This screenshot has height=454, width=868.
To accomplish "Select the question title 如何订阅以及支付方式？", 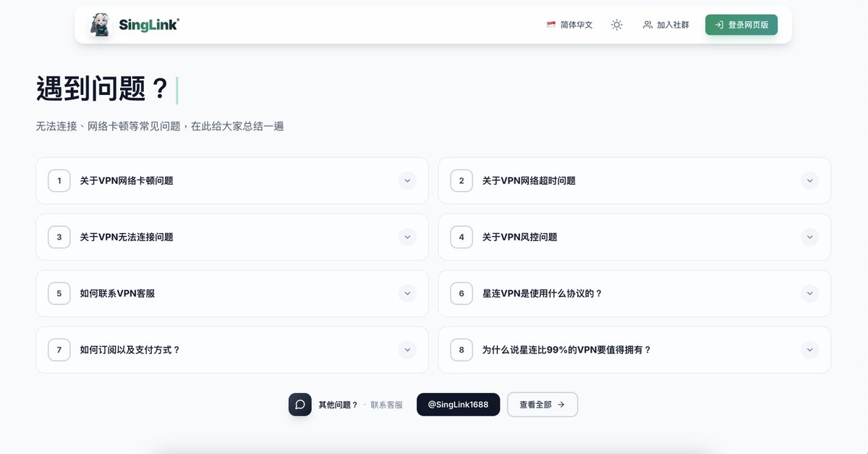I will pos(130,350).
